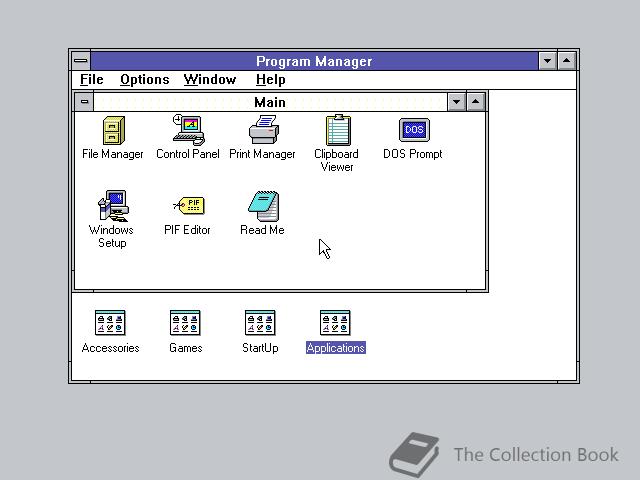The width and height of the screenshot is (640, 480).
Task: Select the StartUp program group icon
Action: [x=260, y=322]
